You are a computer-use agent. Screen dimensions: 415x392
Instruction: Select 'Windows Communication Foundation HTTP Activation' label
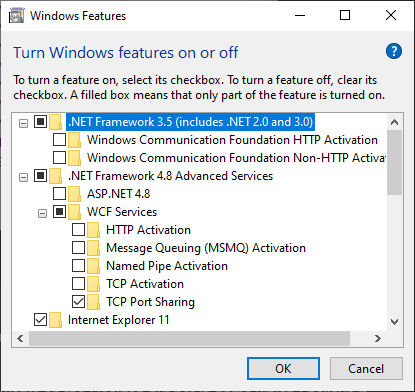tap(232, 140)
